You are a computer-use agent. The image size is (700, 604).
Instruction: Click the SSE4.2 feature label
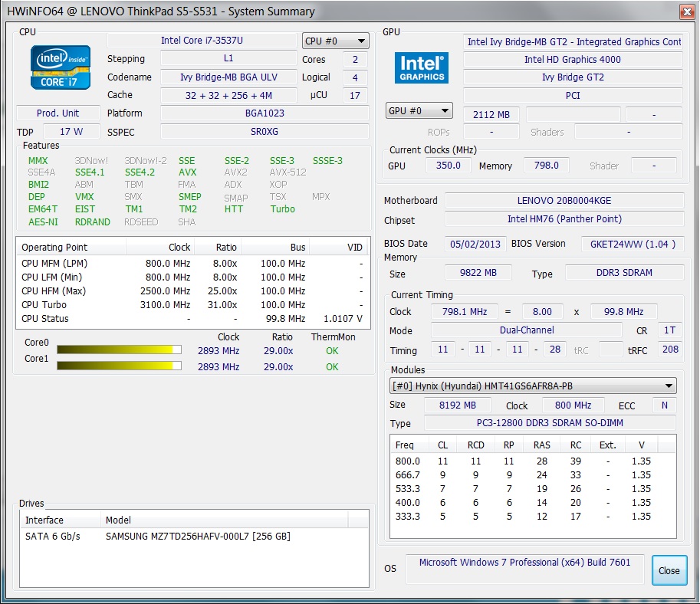tap(140, 172)
